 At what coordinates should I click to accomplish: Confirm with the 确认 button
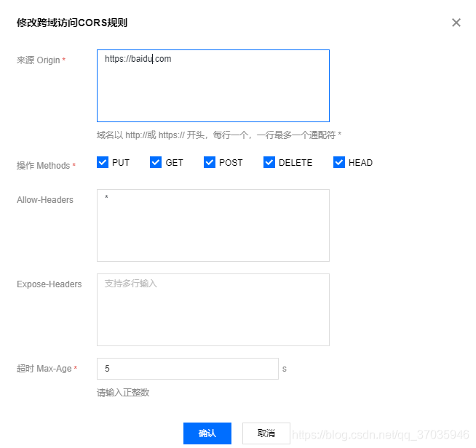click(207, 433)
